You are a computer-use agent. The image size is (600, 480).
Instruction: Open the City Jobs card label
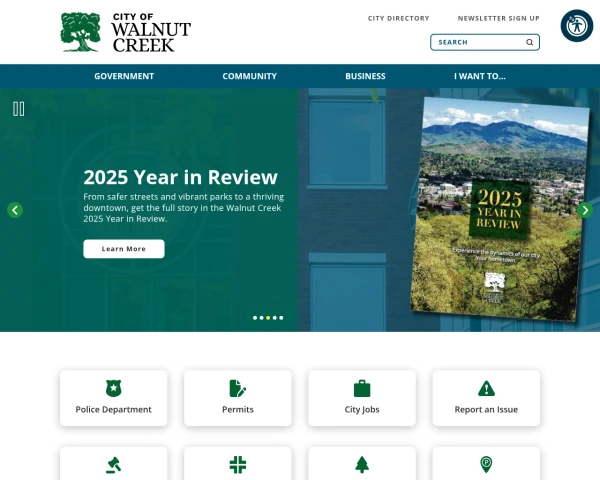(x=362, y=410)
